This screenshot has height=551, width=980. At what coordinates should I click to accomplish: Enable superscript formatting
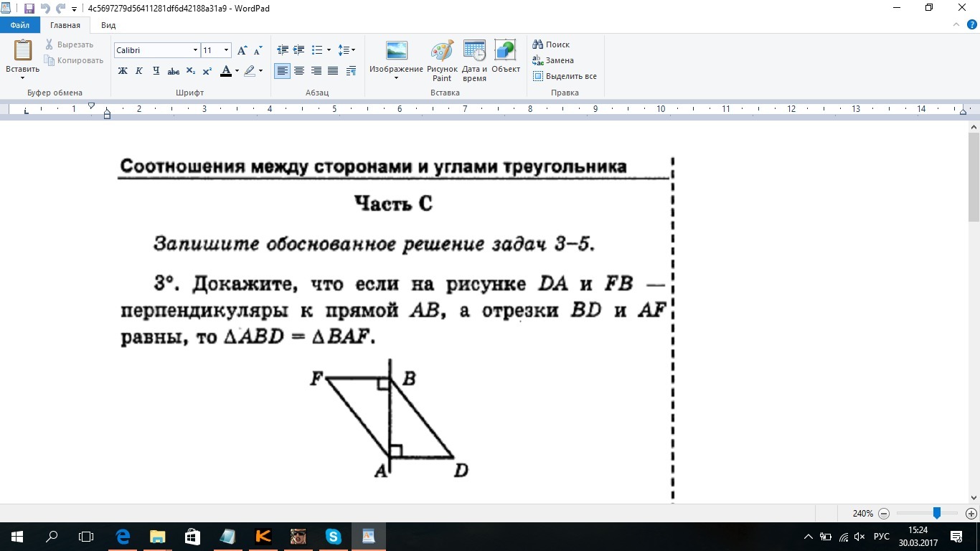coord(207,71)
